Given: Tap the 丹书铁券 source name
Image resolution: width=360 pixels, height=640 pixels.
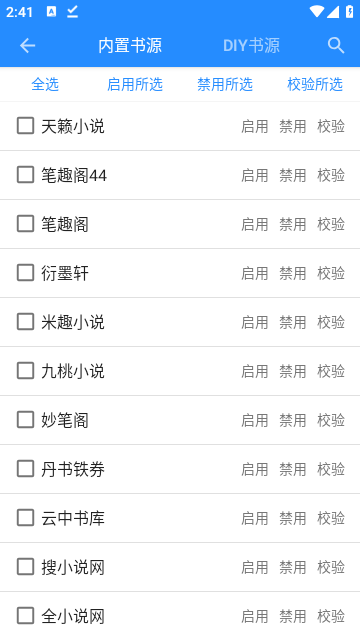Looking at the screenshot, I should [73, 469].
